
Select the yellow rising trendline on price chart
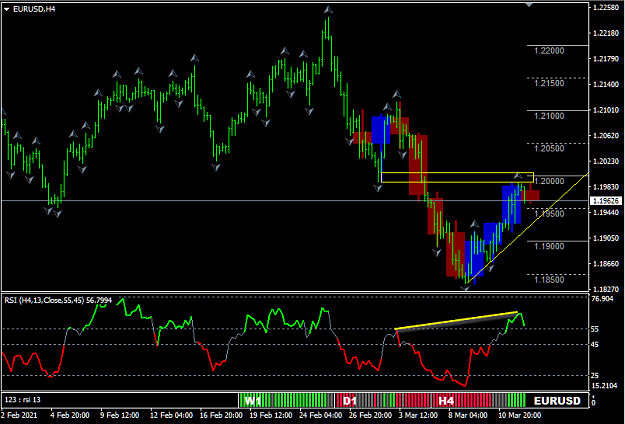pyautogui.click(x=528, y=228)
